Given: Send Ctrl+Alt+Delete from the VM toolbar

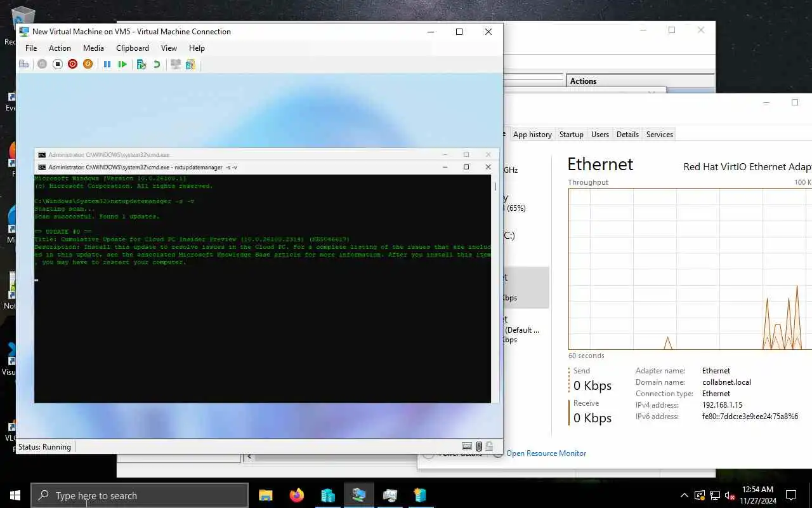Looking at the screenshot, I should [x=24, y=64].
